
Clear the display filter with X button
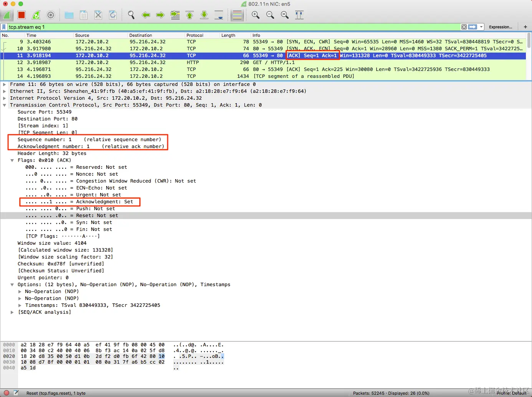pos(464,27)
